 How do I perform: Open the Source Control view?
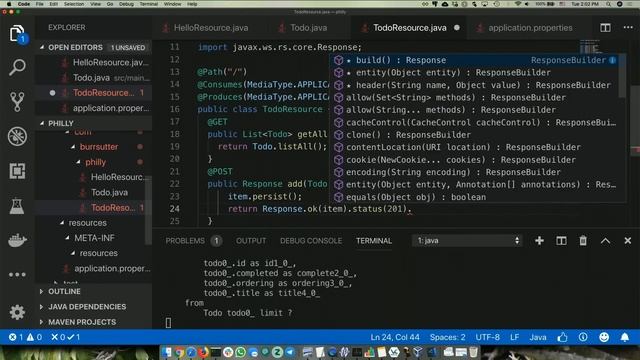(17, 102)
